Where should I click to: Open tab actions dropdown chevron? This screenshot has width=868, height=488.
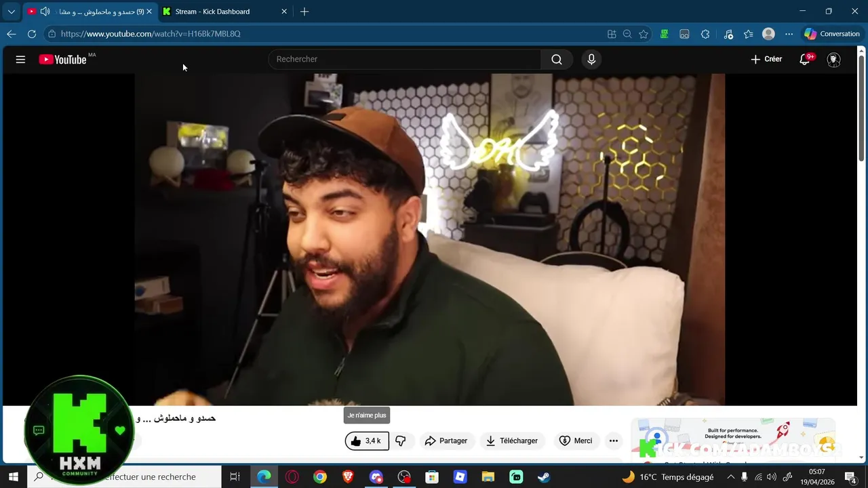click(x=11, y=12)
